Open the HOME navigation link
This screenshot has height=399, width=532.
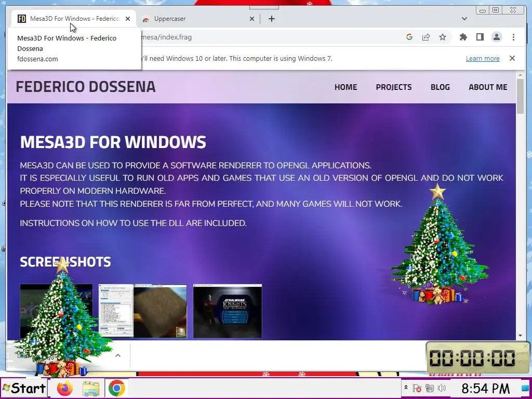(x=345, y=87)
